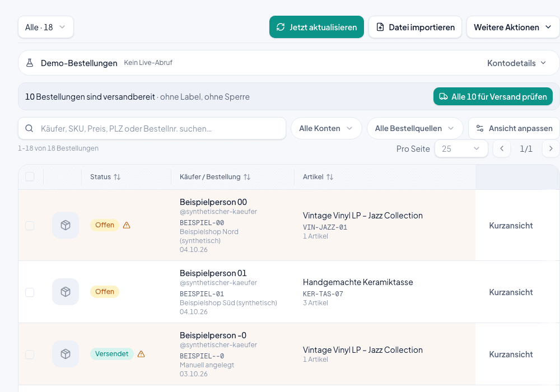This screenshot has height=392, width=560.
Task: Click Beispielshop Süd (synthetisch) text
Action: (x=228, y=303)
